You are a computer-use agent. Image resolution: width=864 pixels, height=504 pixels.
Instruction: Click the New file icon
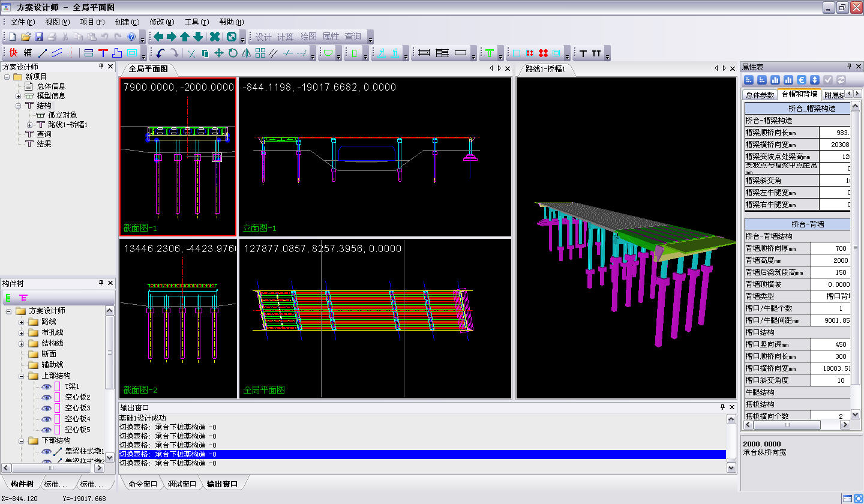click(x=12, y=37)
